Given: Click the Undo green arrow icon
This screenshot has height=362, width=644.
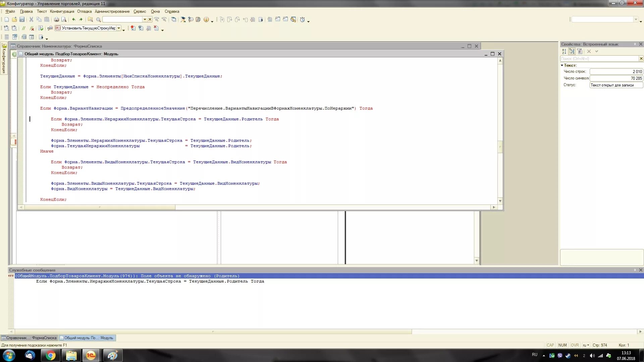Looking at the screenshot, I should [73, 19].
